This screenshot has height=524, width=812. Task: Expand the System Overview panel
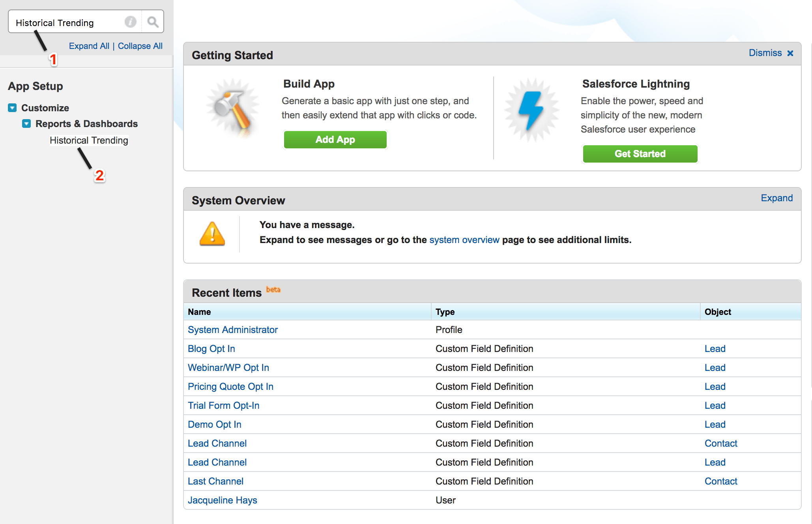[x=776, y=198]
